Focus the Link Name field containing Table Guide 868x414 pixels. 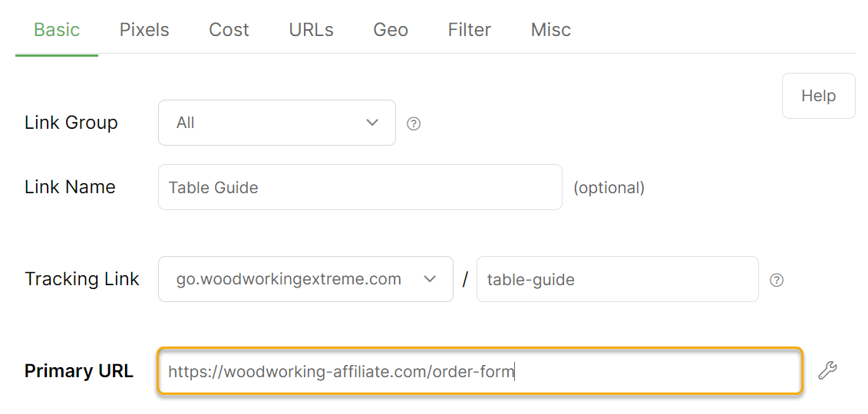359,187
